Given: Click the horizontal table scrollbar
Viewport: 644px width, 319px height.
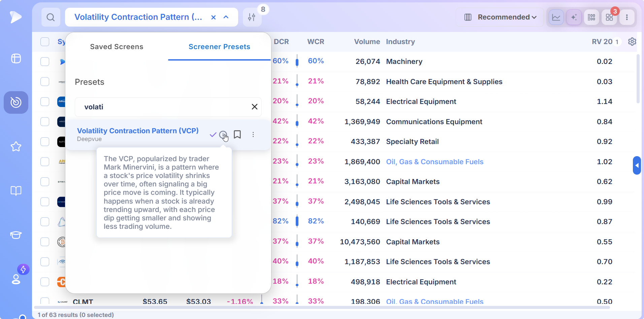Looking at the screenshot, I should (x=322, y=307).
